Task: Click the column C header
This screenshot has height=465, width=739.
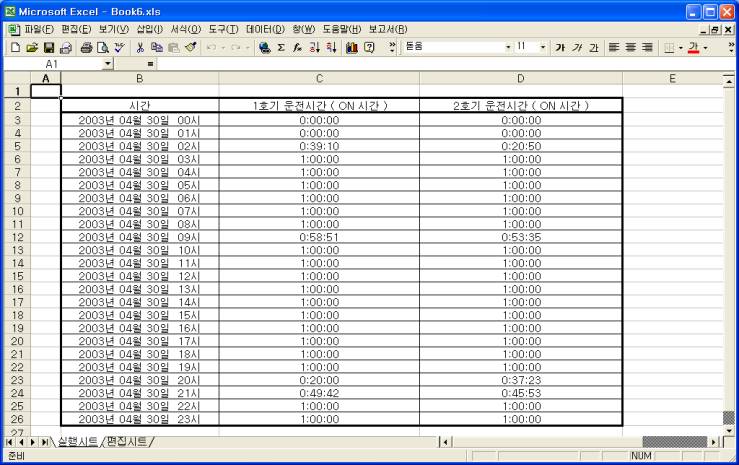Action: tap(319, 78)
